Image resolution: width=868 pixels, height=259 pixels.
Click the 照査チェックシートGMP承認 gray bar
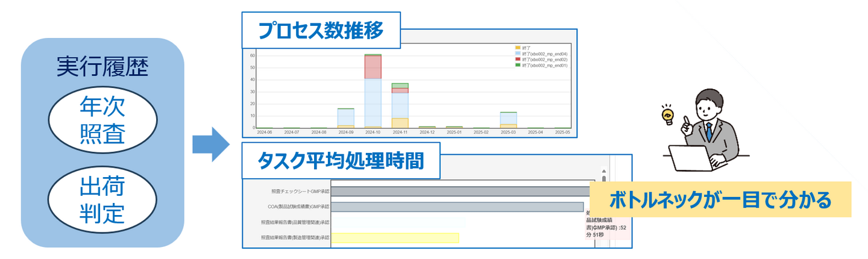[458, 192]
